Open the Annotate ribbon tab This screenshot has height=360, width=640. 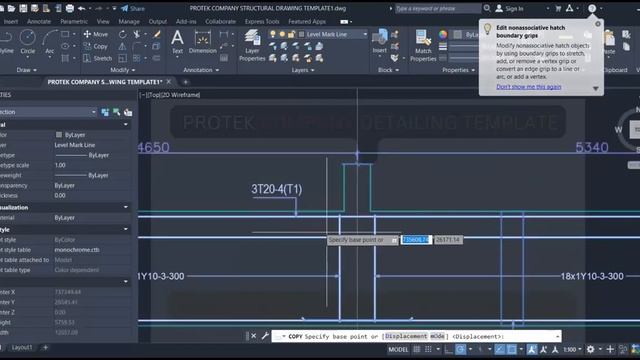pyautogui.click(x=39, y=21)
